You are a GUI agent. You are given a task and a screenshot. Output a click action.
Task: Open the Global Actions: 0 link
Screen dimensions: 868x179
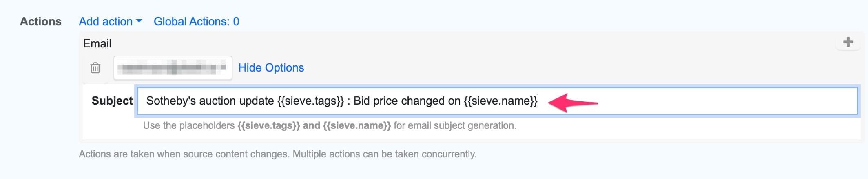pyautogui.click(x=196, y=21)
